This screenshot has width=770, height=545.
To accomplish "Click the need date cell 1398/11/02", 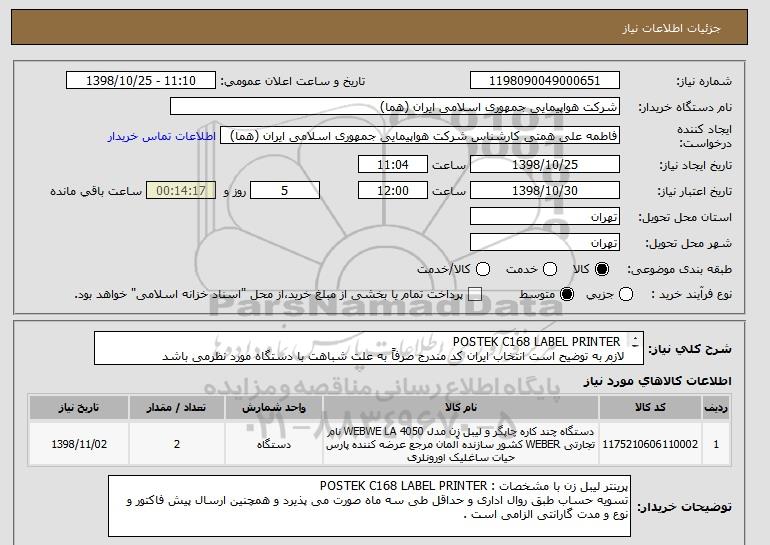I will [x=79, y=444].
